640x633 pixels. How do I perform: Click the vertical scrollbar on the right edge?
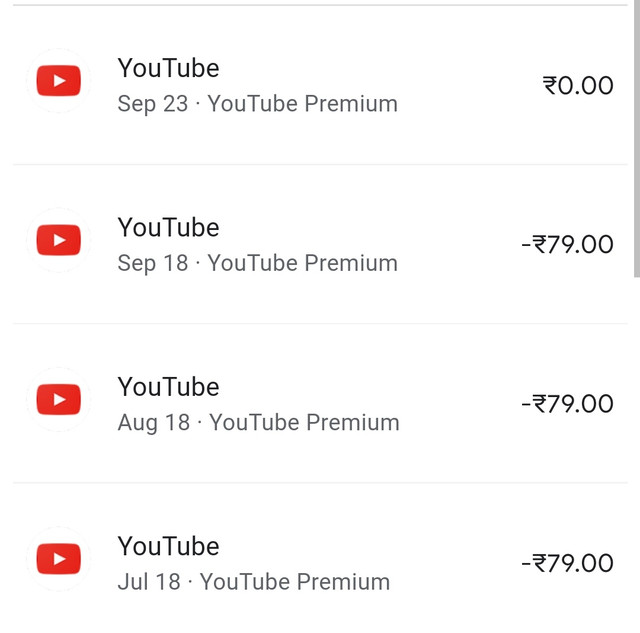(x=635, y=140)
